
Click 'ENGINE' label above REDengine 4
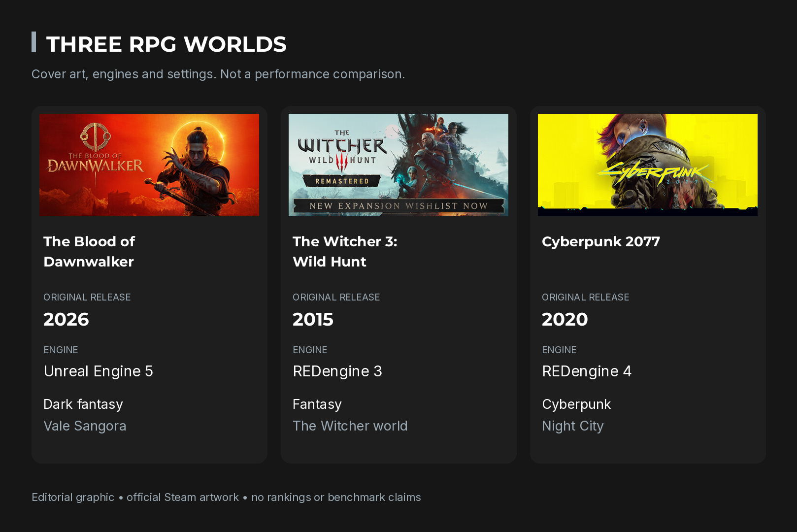(559, 350)
